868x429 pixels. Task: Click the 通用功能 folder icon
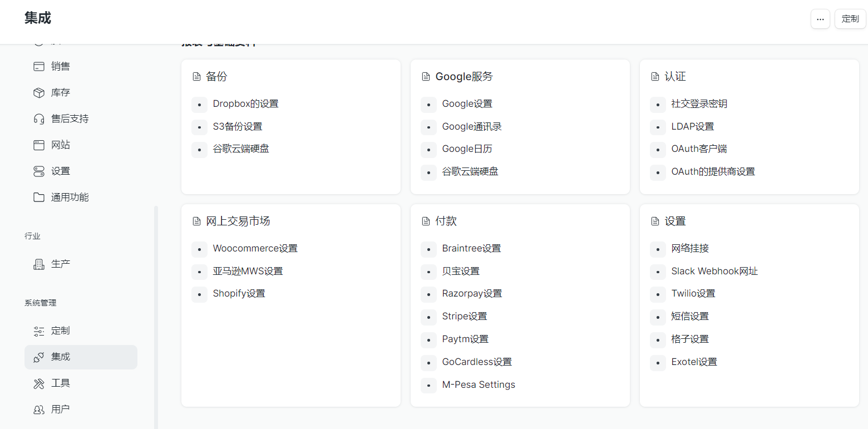point(39,198)
